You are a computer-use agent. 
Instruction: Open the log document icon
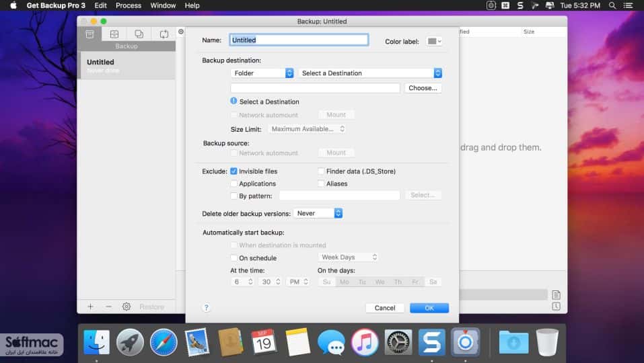pos(556,294)
